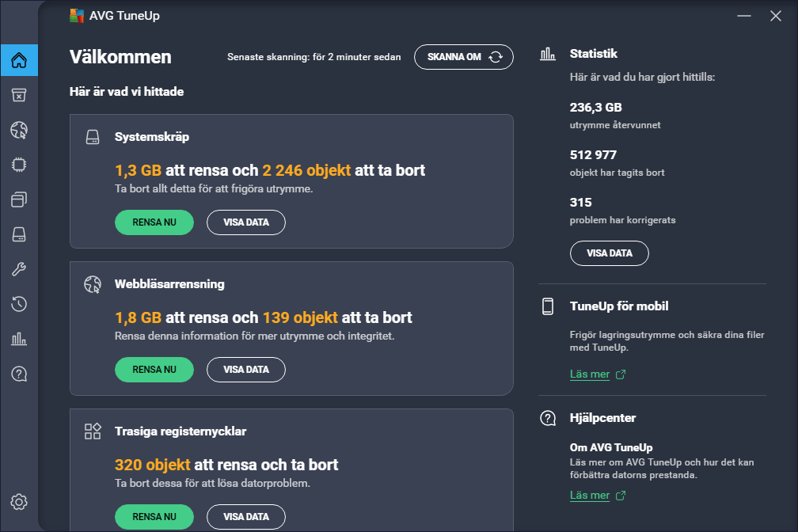Open the processor chip sidebar icon

pyautogui.click(x=19, y=165)
